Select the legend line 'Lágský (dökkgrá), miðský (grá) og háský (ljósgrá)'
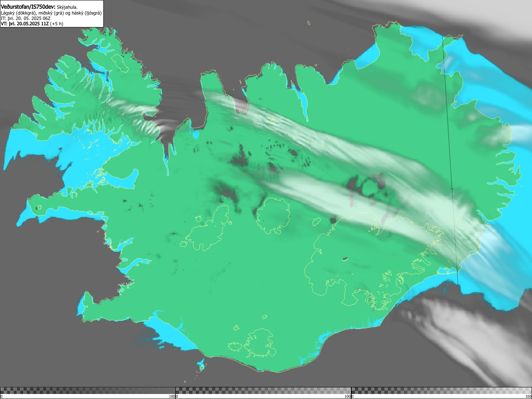The width and height of the screenshot is (532, 399). click(x=51, y=13)
